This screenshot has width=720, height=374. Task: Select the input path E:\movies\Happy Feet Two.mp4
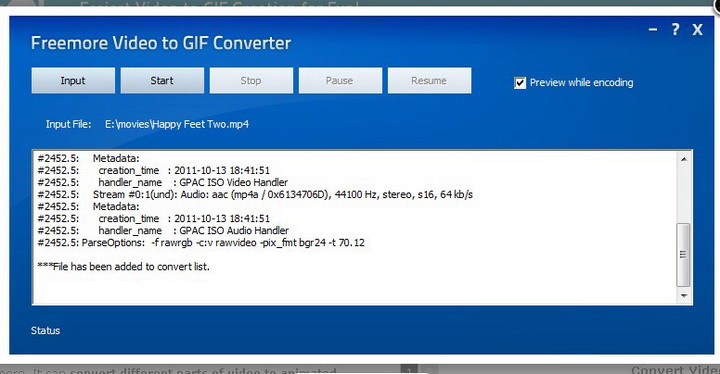point(177,124)
